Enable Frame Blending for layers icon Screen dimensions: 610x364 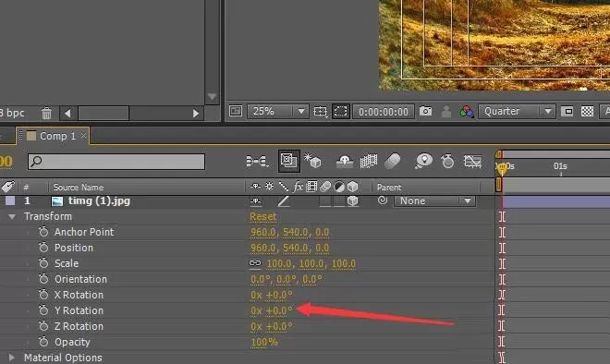coord(369,161)
